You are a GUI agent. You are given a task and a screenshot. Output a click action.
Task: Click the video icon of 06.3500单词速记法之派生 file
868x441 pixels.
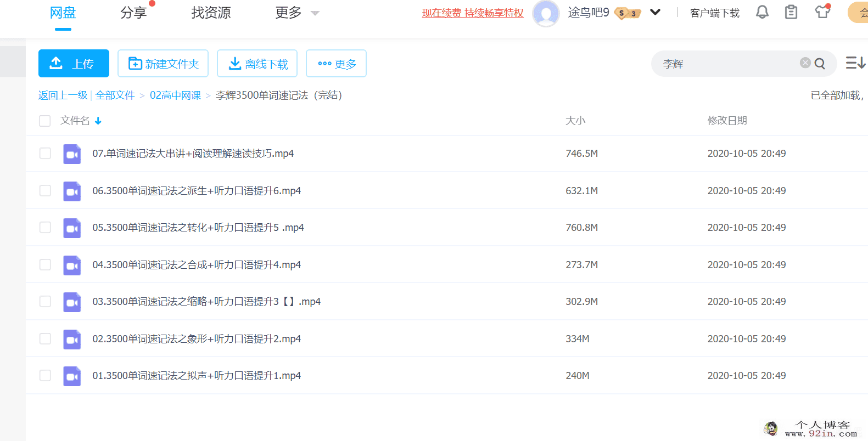click(x=72, y=191)
